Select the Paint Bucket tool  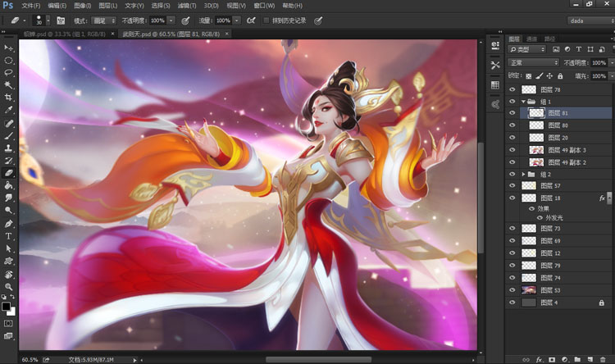pyautogui.click(x=8, y=185)
